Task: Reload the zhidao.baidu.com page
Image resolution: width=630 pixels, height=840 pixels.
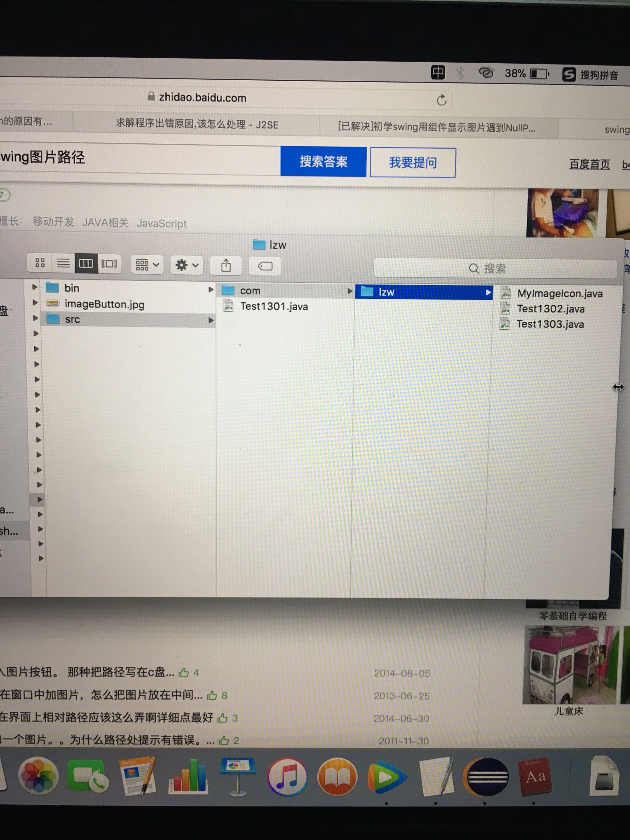Action: 441,100
